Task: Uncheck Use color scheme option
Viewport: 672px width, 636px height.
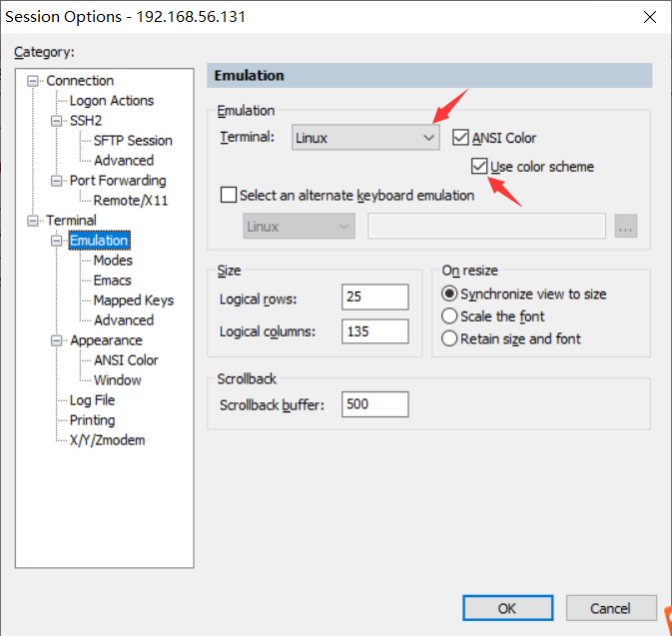Action: pos(478,167)
